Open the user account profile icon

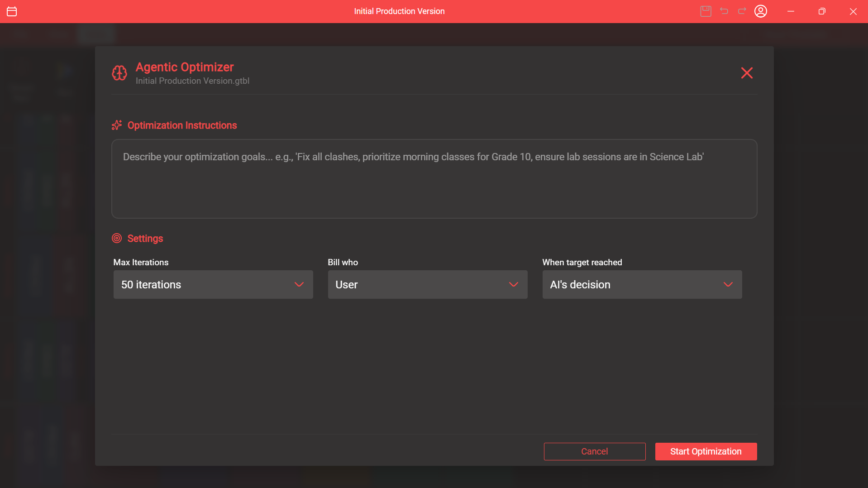pos(761,11)
